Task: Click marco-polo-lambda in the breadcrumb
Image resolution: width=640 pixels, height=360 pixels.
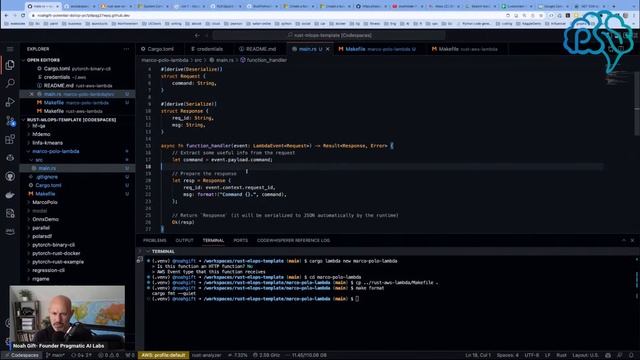Action: pyautogui.click(x=165, y=60)
